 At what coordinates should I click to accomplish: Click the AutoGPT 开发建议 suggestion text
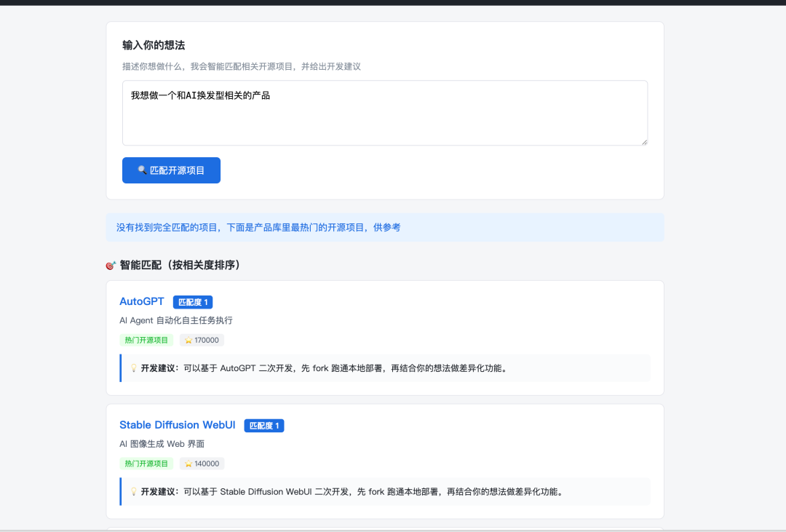tap(325, 368)
